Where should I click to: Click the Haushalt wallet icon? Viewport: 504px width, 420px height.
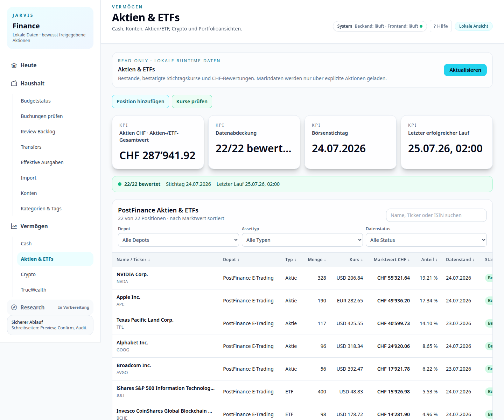(x=14, y=83)
